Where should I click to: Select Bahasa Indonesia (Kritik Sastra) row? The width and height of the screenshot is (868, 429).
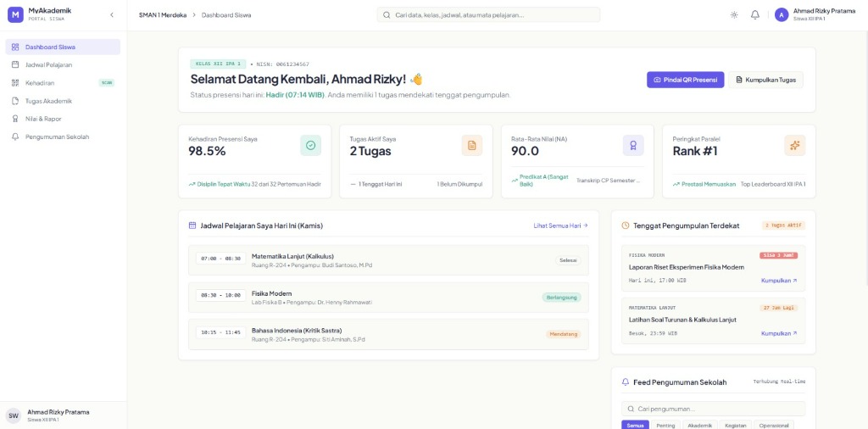pyautogui.click(x=388, y=334)
